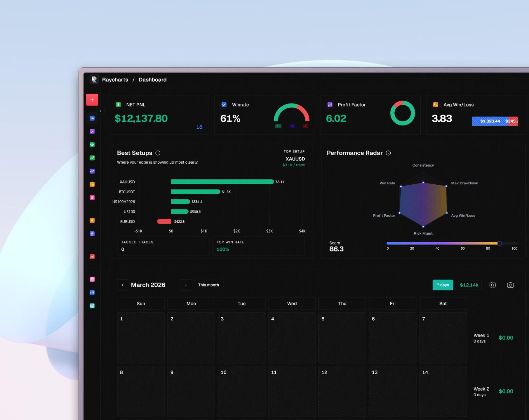
Task: Go to previous month in calendar
Action: (123, 285)
